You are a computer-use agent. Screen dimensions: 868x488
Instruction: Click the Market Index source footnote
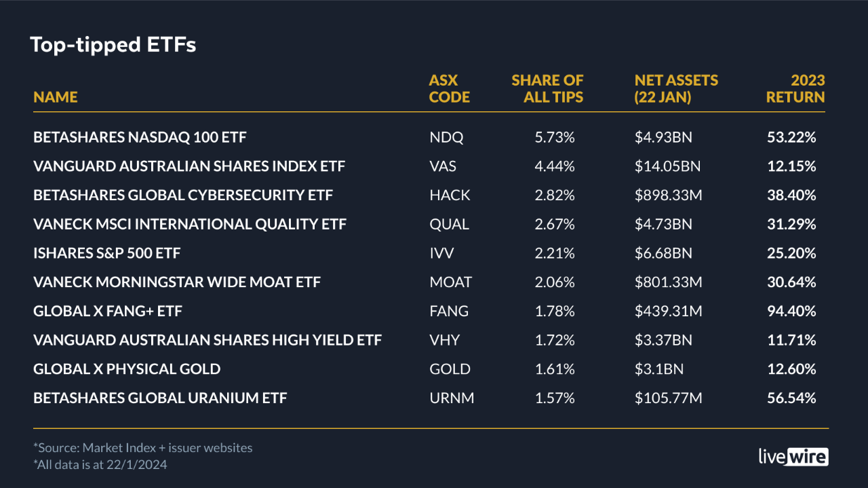pyautogui.click(x=142, y=448)
